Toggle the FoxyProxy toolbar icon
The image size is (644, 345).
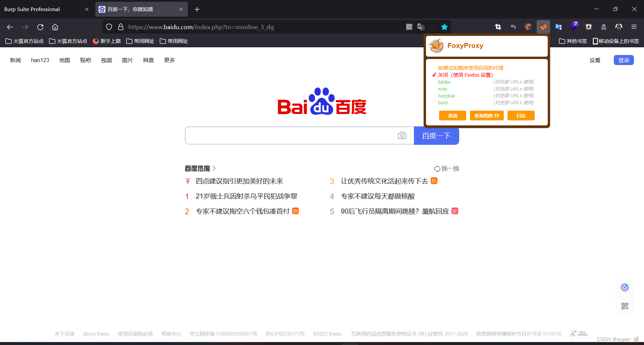tap(543, 27)
